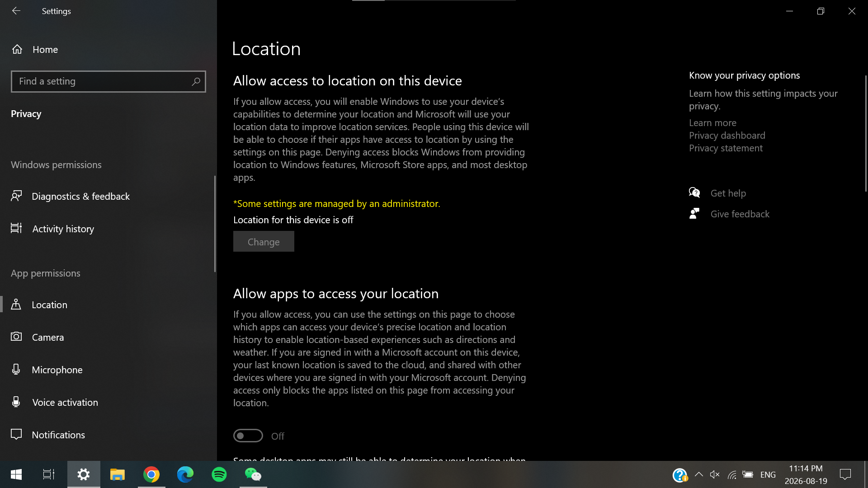Click the Find a setting field
Viewport: 868px width, 488px height.
tap(108, 81)
